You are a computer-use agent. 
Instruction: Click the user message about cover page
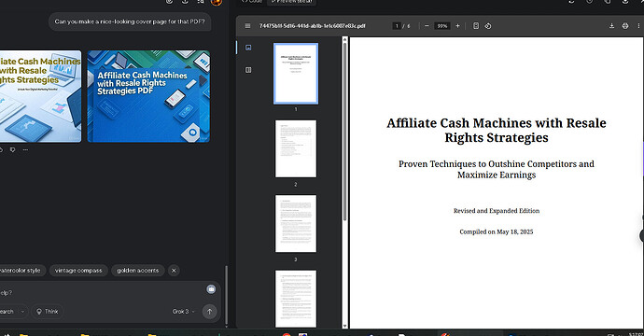coord(130,21)
